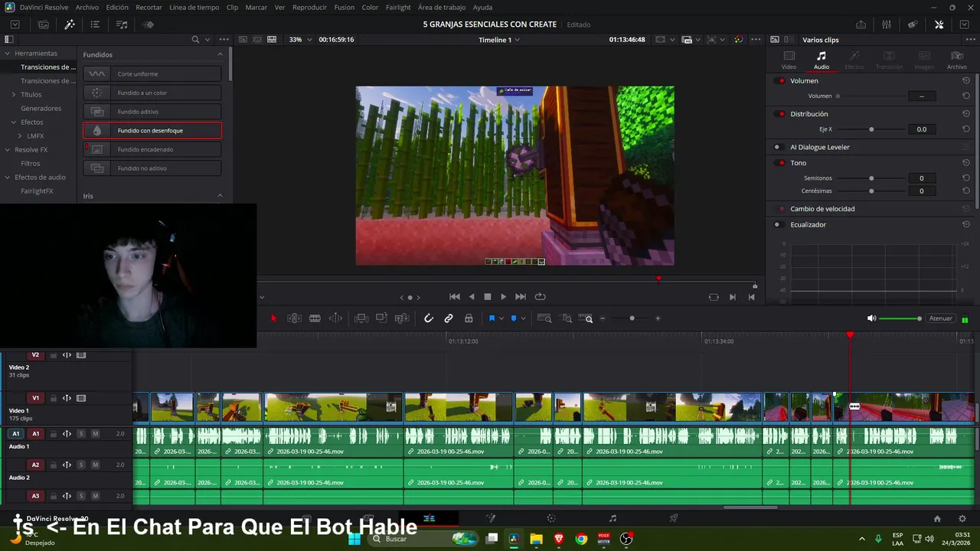Toggle loop playback
Viewport: 980px width, 551px height.
click(x=540, y=297)
